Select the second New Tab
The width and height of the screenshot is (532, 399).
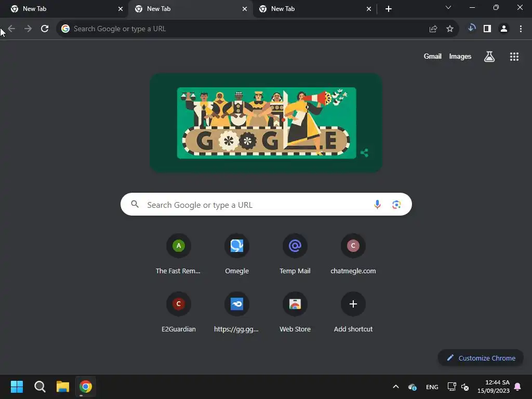[x=190, y=9]
